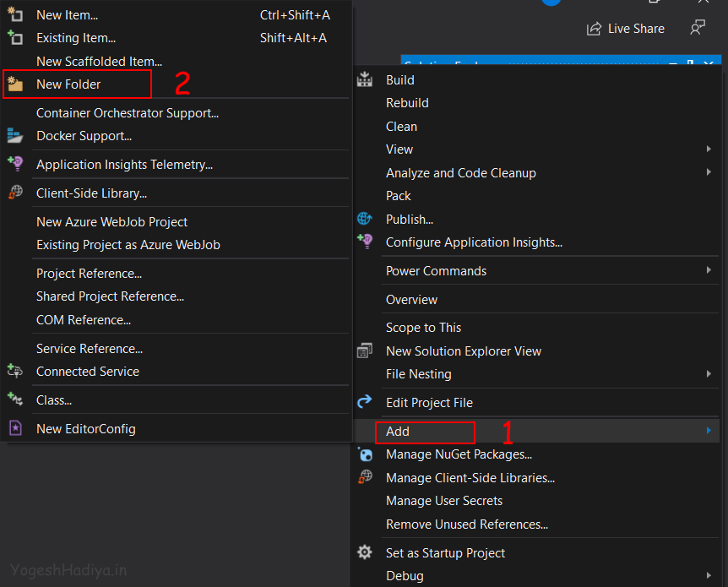Click the Live Share button
Viewport: 728px width, 587px height.
[626, 29]
